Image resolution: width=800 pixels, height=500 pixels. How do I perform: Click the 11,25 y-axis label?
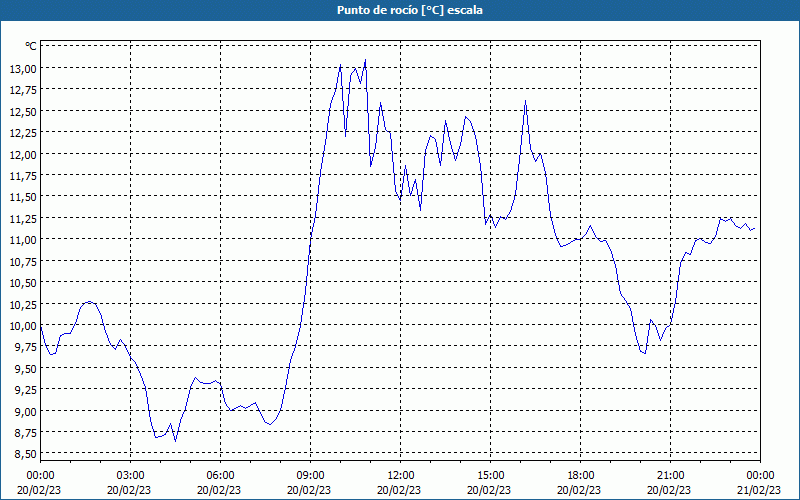pyautogui.click(x=23, y=218)
